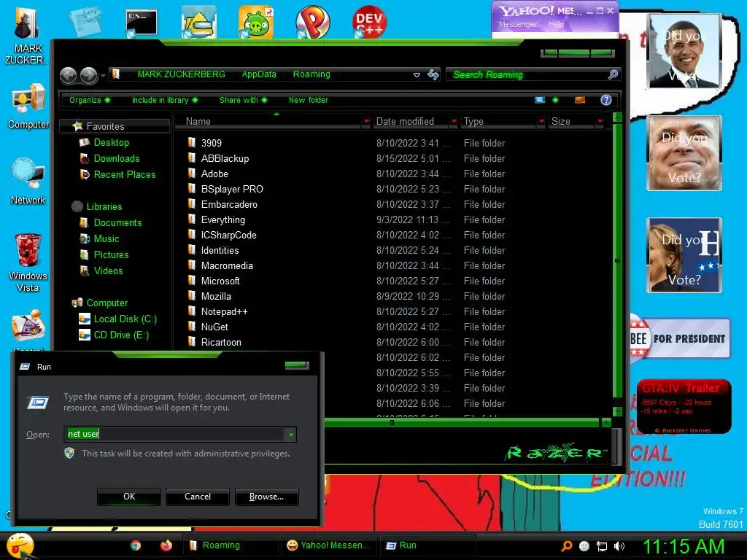Image resolution: width=747 pixels, height=560 pixels.
Task: Open Local Disk (C:) in navigation pane
Action: coord(117,319)
